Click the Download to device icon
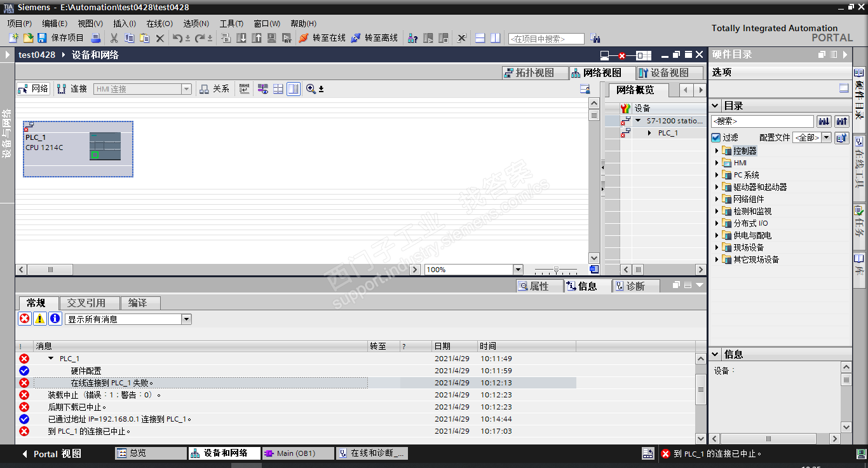 click(x=241, y=38)
